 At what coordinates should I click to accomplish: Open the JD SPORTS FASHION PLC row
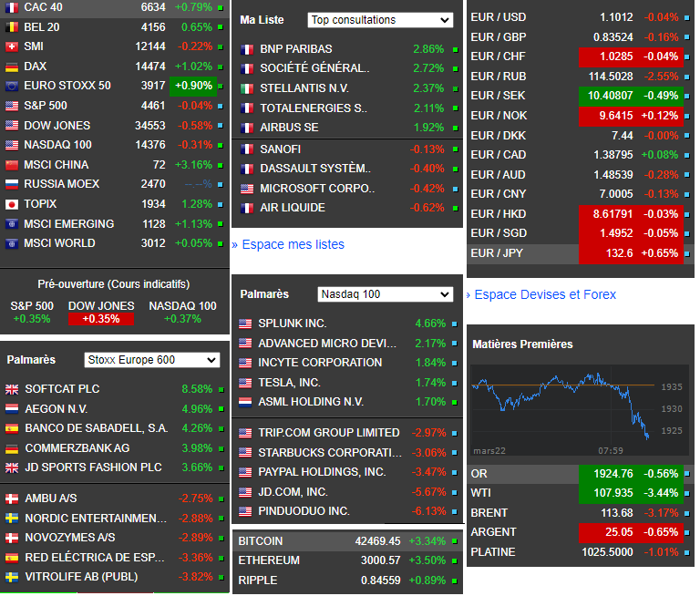114,468
